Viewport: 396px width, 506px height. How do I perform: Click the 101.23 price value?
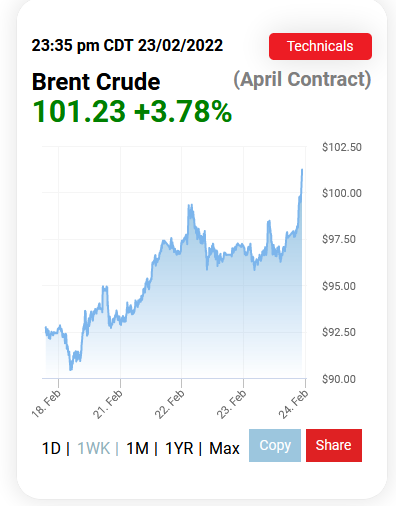coord(79,111)
